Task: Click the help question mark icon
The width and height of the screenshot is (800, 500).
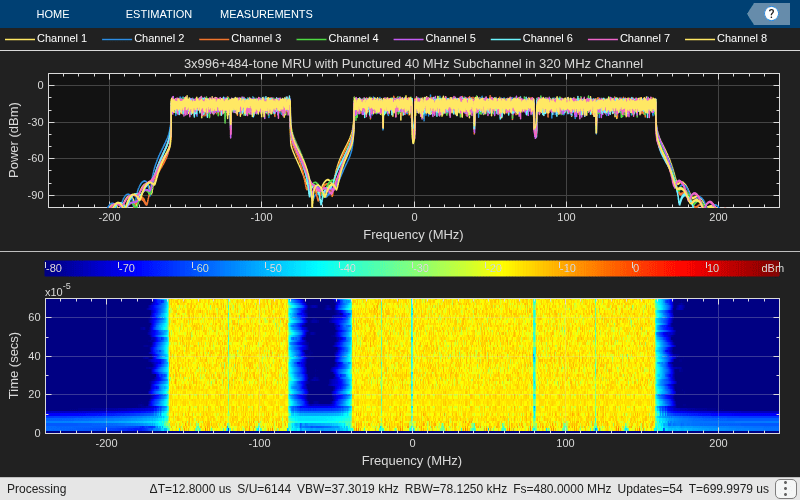Action: [771, 14]
